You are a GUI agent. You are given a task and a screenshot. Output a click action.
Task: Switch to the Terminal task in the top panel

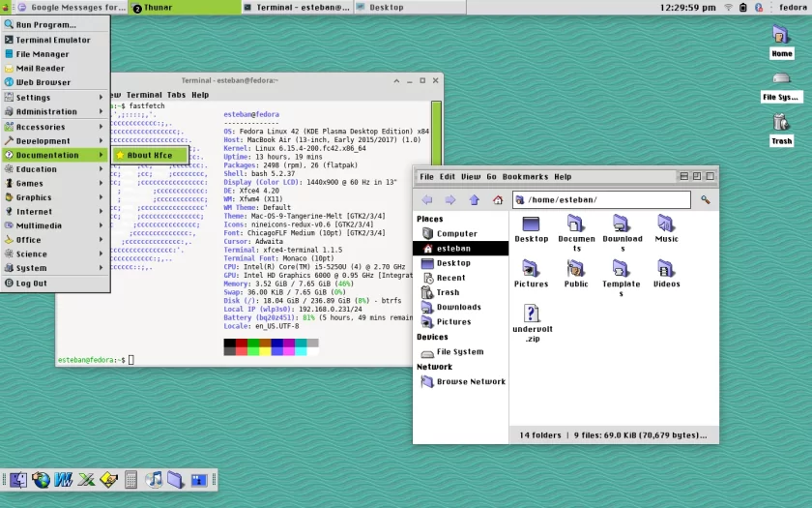pos(298,8)
